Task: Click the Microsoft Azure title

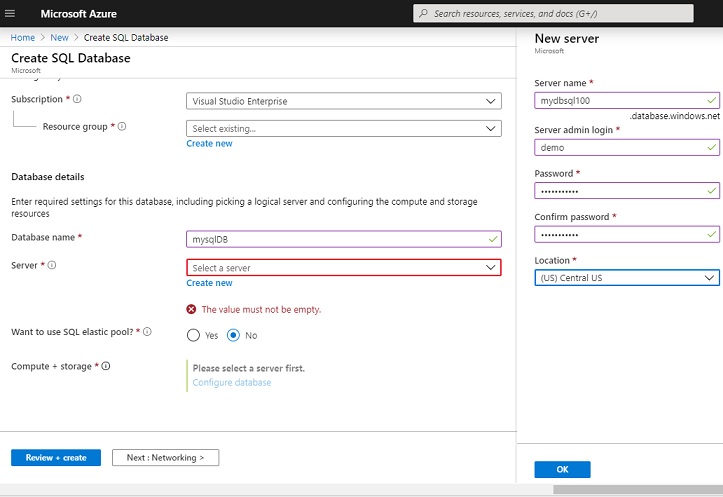Action: click(78, 14)
